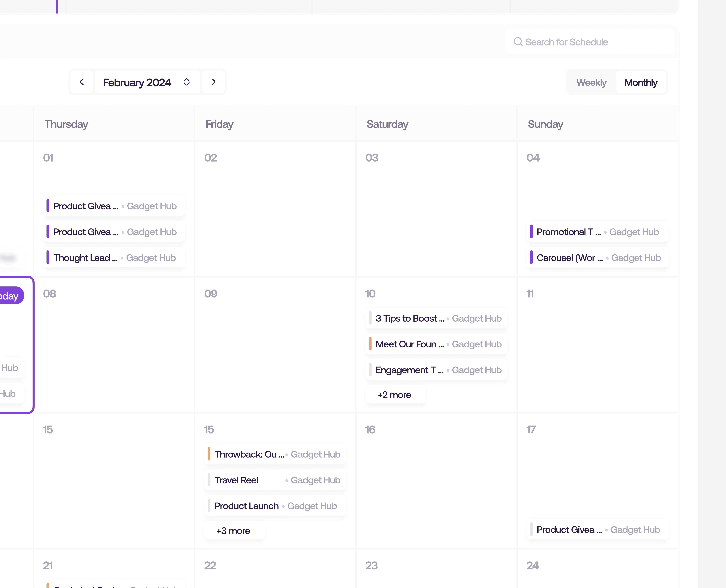Select date 22 cell
Viewport: 726px width, 588px height.
[275, 569]
